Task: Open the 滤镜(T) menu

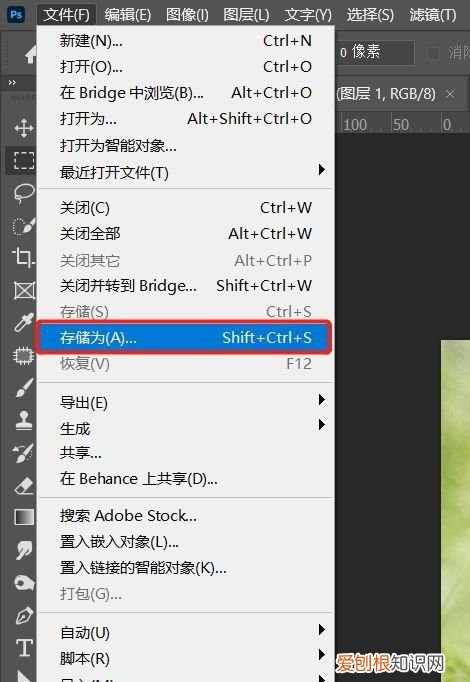Action: pos(433,15)
